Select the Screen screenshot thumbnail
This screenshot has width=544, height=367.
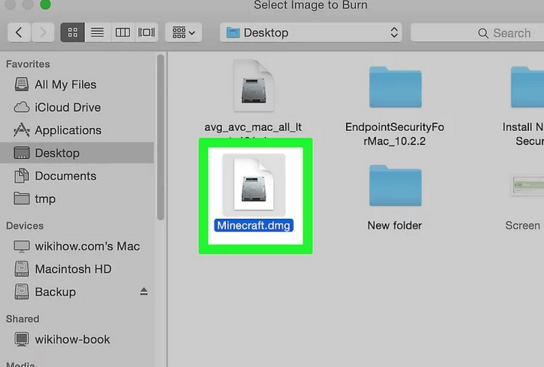tap(528, 186)
